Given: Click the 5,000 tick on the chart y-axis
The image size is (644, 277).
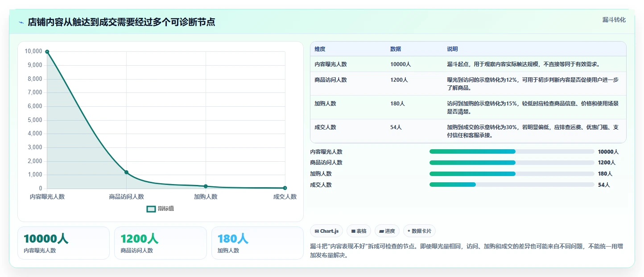Looking at the screenshot, I should coord(35,120).
